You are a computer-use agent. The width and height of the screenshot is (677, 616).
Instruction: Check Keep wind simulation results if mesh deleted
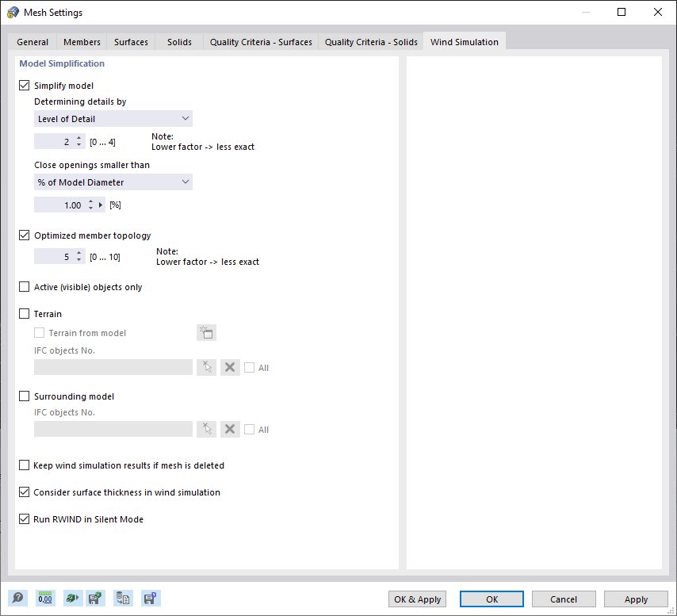tap(24, 465)
